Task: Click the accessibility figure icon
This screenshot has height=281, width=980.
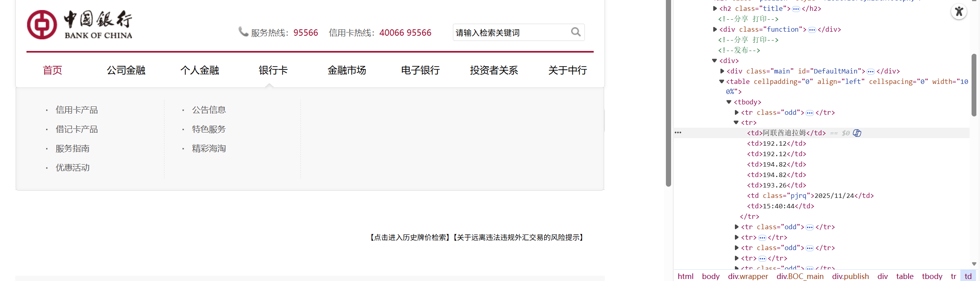Action: pyautogui.click(x=959, y=11)
